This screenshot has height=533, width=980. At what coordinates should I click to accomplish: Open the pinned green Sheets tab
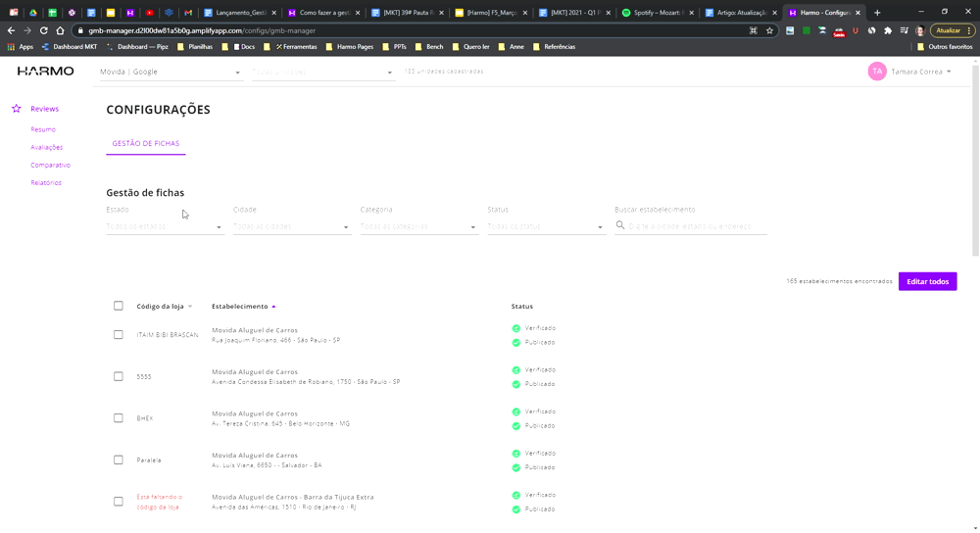pos(53,13)
